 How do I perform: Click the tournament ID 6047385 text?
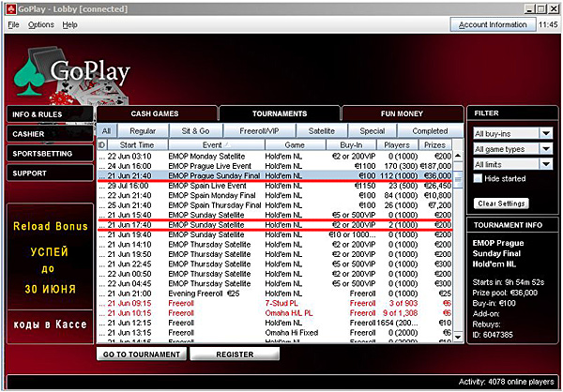coord(493,335)
